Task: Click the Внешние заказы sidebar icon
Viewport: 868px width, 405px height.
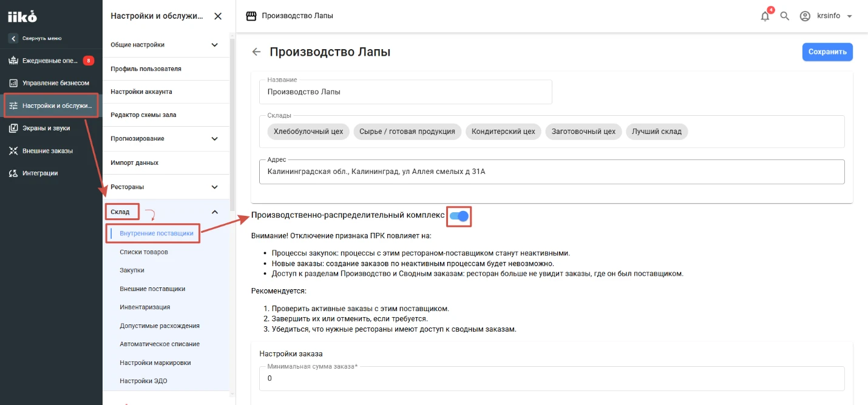Action: (13, 150)
